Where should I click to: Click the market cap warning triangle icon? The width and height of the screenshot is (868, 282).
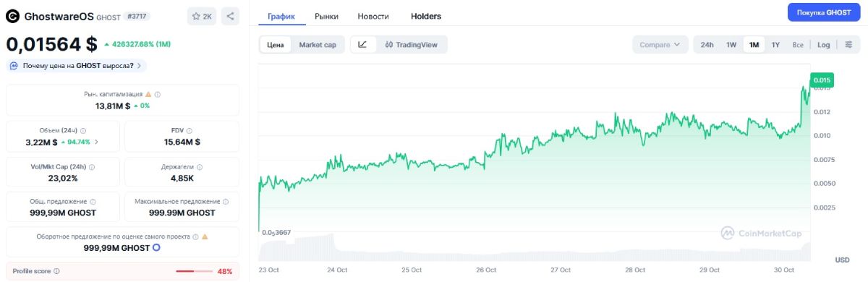148,94
